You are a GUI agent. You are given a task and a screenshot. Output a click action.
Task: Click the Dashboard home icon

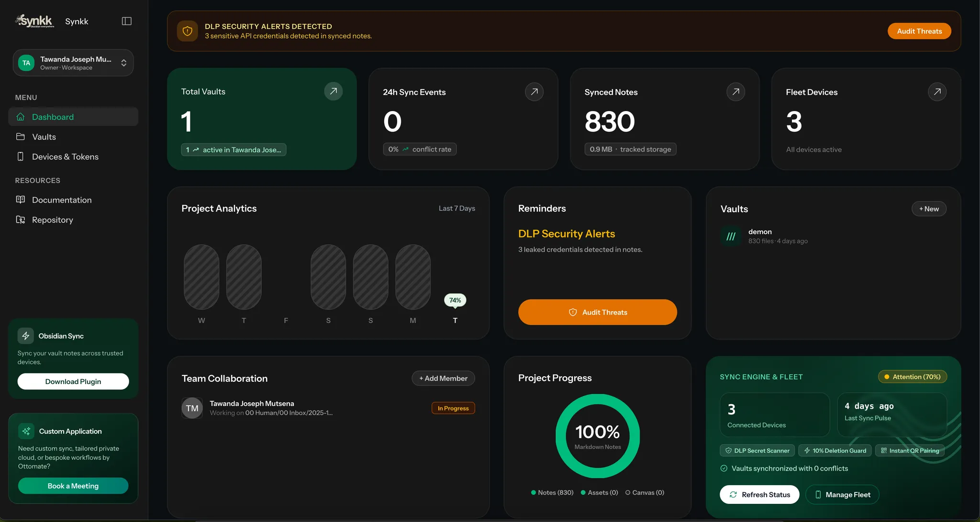(21, 117)
